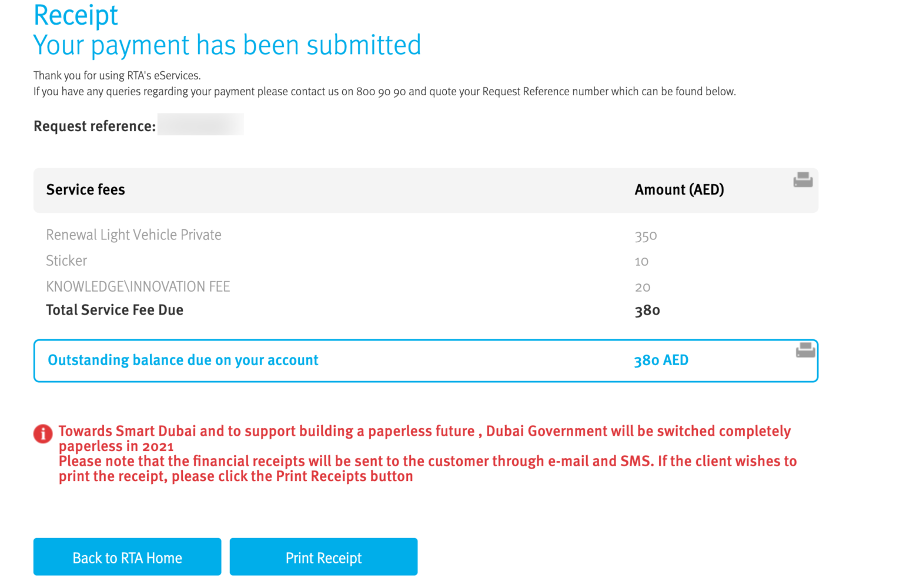
Task: Print the receipt using Print Receipt button
Action: pyautogui.click(x=323, y=557)
